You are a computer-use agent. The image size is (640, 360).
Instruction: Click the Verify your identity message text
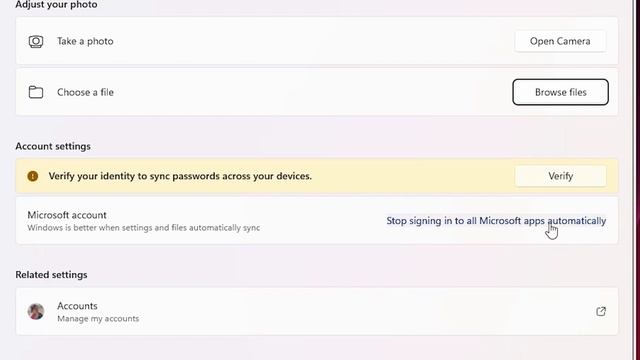(x=180, y=176)
